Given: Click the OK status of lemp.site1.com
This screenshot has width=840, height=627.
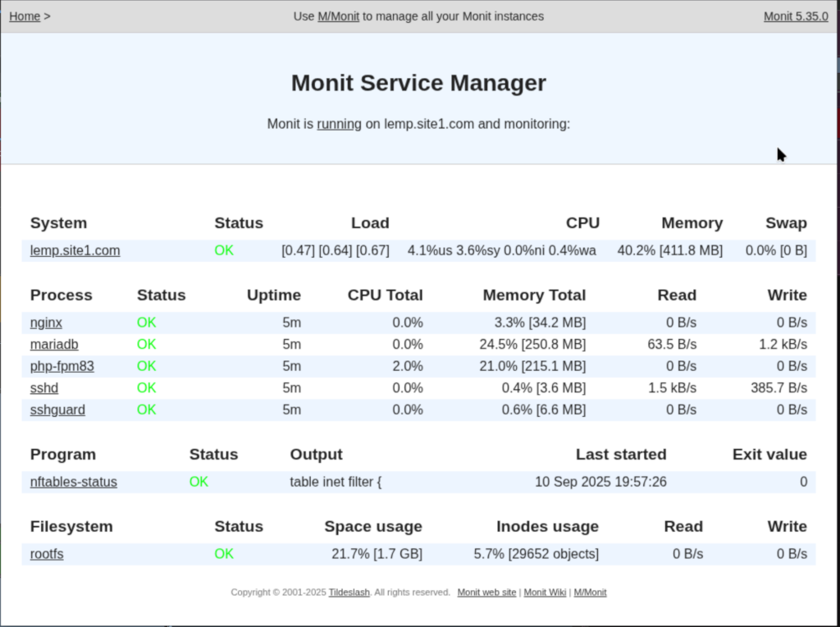Looking at the screenshot, I should click(224, 251).
